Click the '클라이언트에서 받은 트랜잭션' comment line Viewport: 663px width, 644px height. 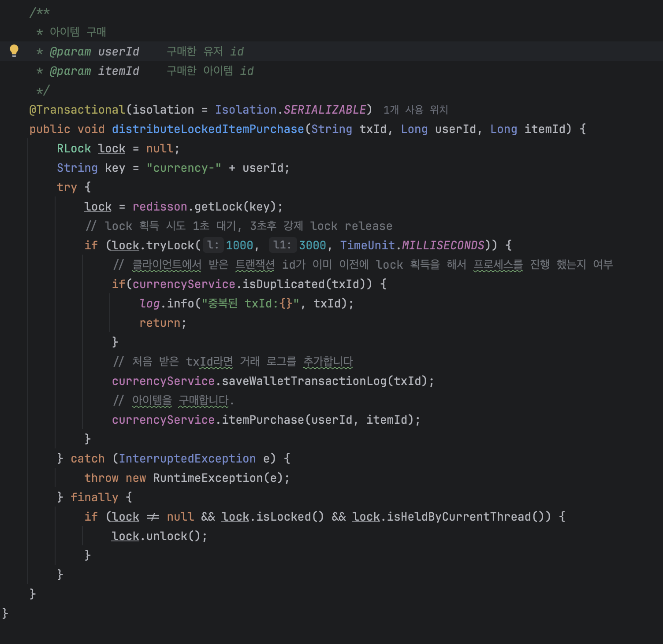point(363,265)
